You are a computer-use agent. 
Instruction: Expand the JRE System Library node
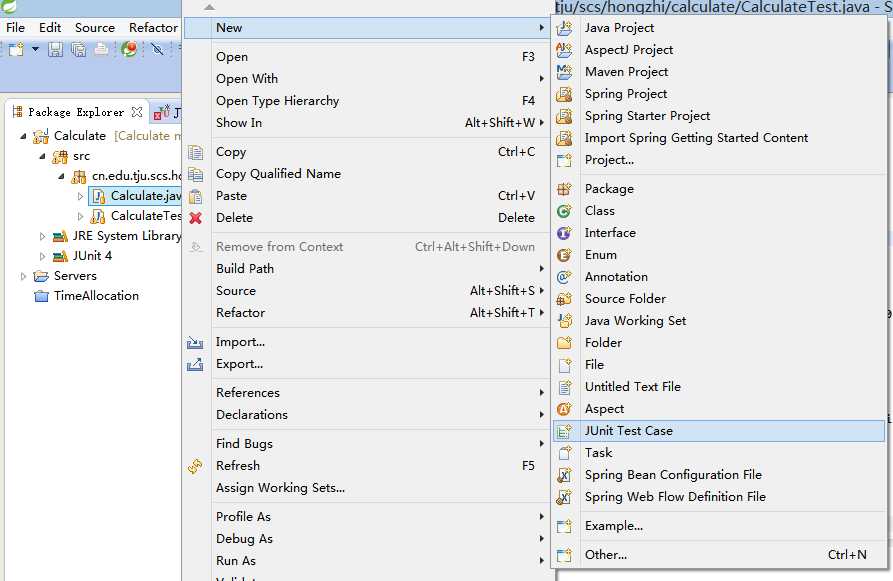tap(42, 236)
